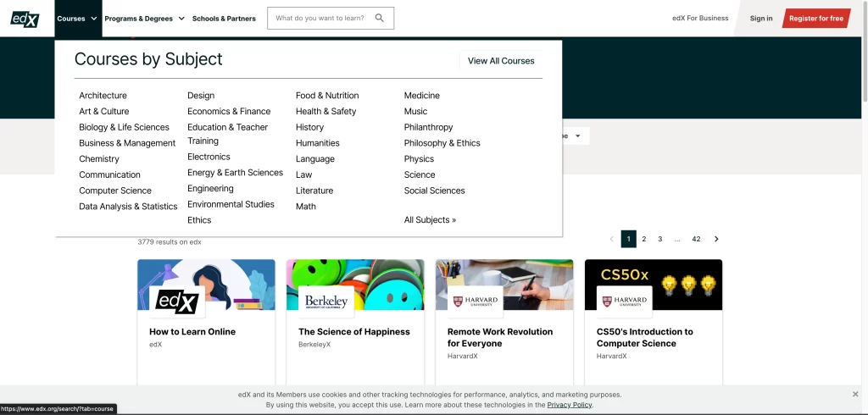Choose Data Analysis & Statistics
This screenshot has width=868, height=415.
coord(129,207)
